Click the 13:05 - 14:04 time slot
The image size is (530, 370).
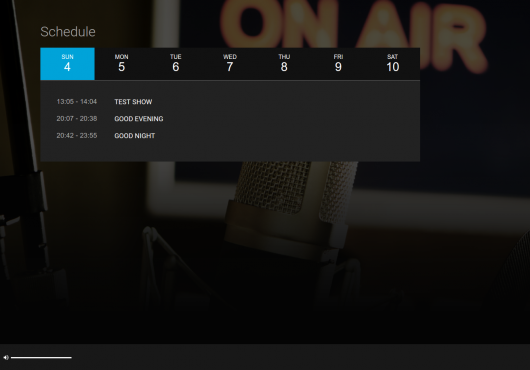(x=77, y=101)
